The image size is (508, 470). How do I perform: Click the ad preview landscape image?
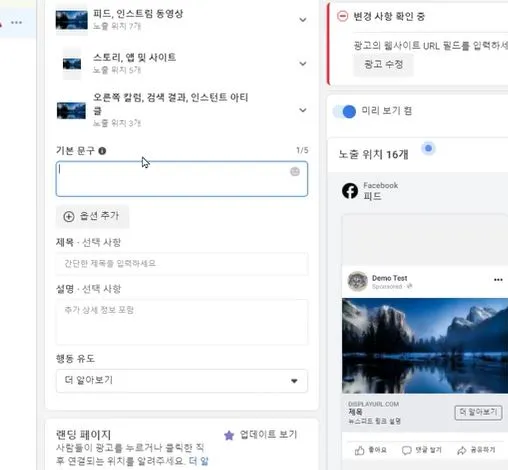[x=425, y=346]
